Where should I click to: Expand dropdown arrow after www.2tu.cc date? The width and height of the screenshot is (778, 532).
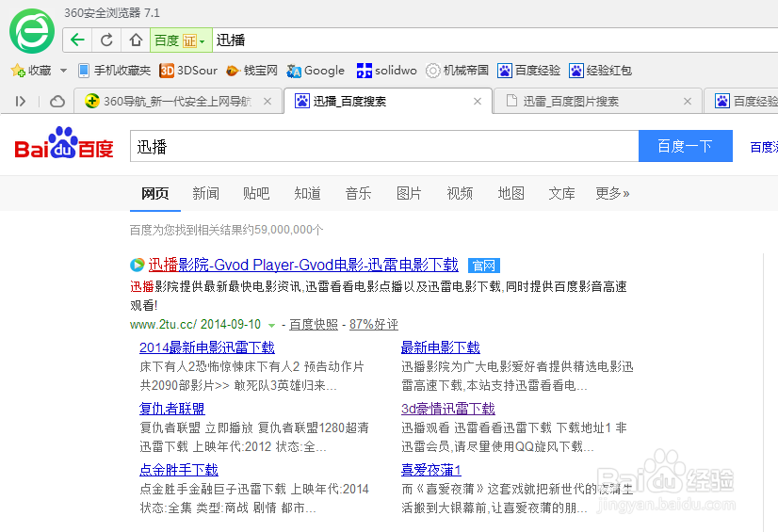coord(271,326)
